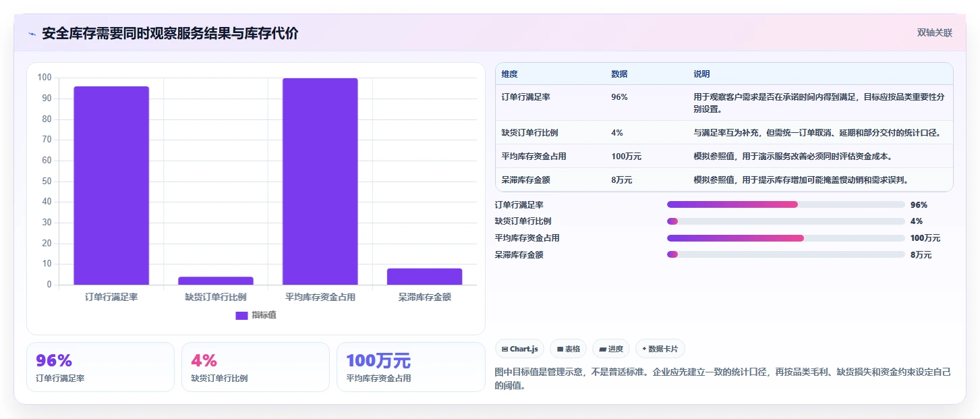Screen dimensions: 980x419
Task: Click table cell 呆滞库存金额
Action: tap(525, 179)
